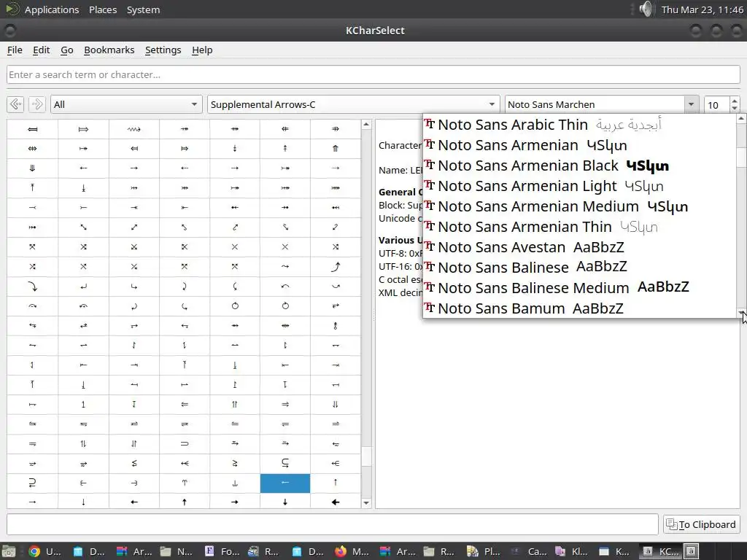Viewport: 747px width, 560px height.
Task: Click font list scrollbar up arrow
Action: click(x=741, y=118)
